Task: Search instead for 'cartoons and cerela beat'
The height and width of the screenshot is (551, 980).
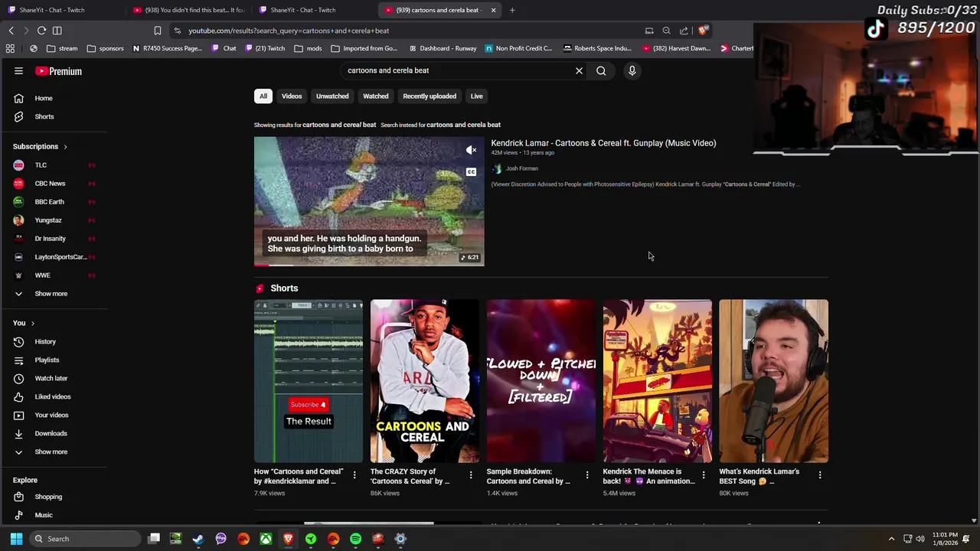Action: (x=463, y=125)
